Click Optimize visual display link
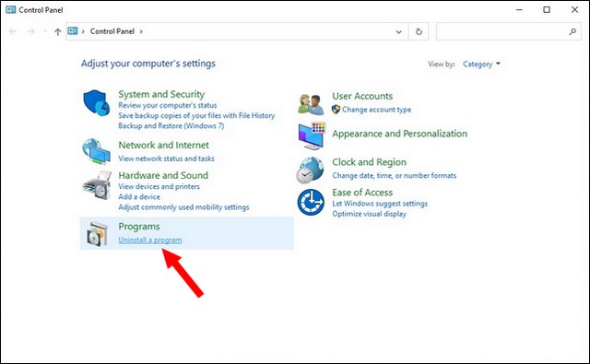590x364 pixels. coord(369,214)
